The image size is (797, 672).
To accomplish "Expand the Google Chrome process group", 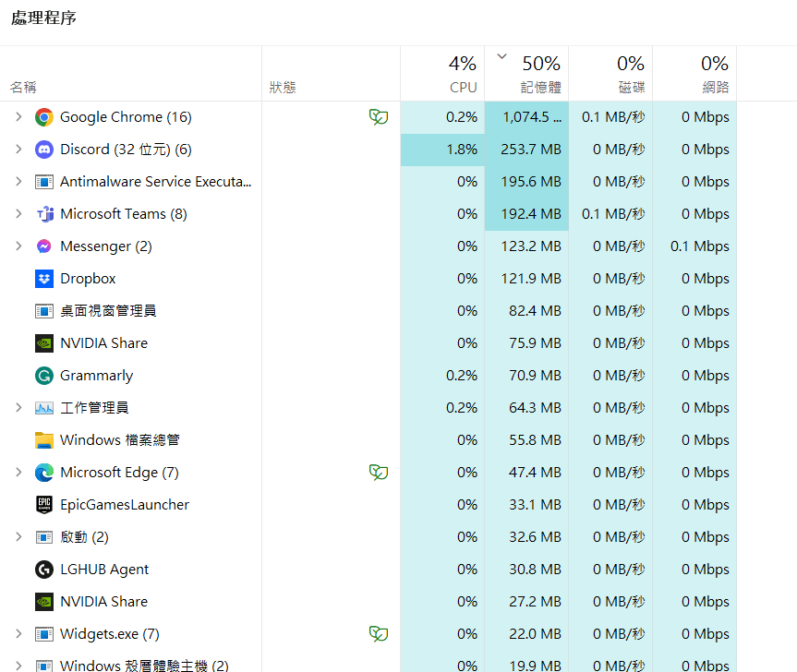I will click(x=17, y=116).
